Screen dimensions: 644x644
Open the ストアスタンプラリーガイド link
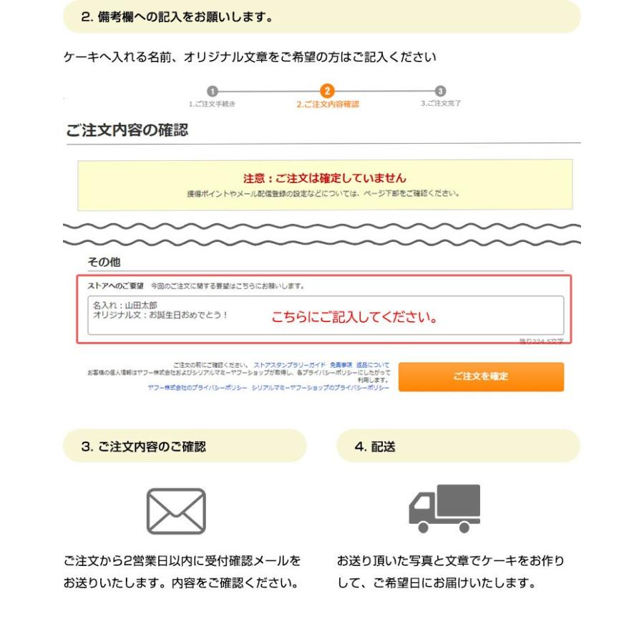pyautogui.click(x=290, y=365)
